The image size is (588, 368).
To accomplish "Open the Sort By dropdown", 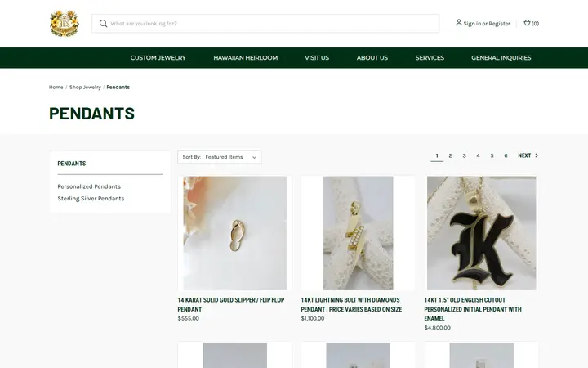I will tap(220, 157).
